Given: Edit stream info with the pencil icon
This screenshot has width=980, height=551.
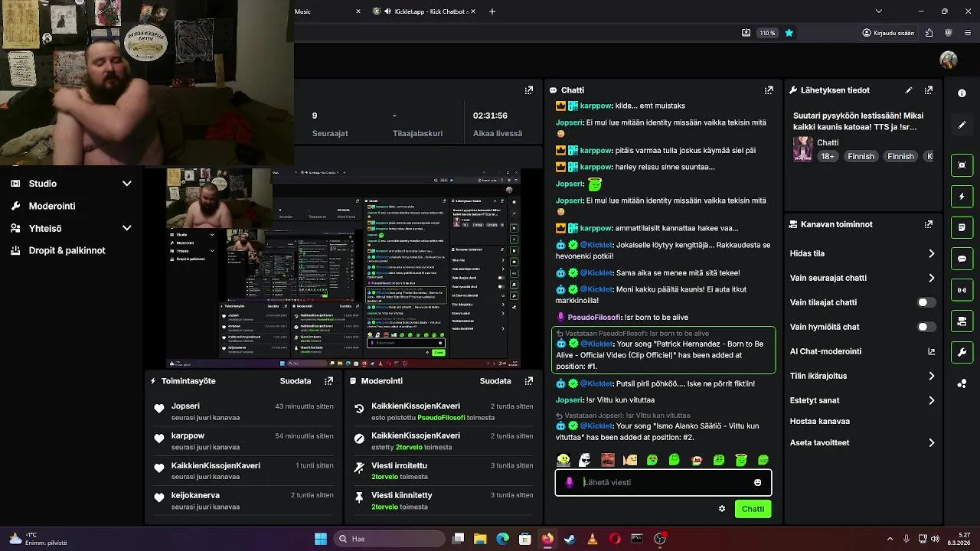Looking at the screenshot, I should (909, 90).
